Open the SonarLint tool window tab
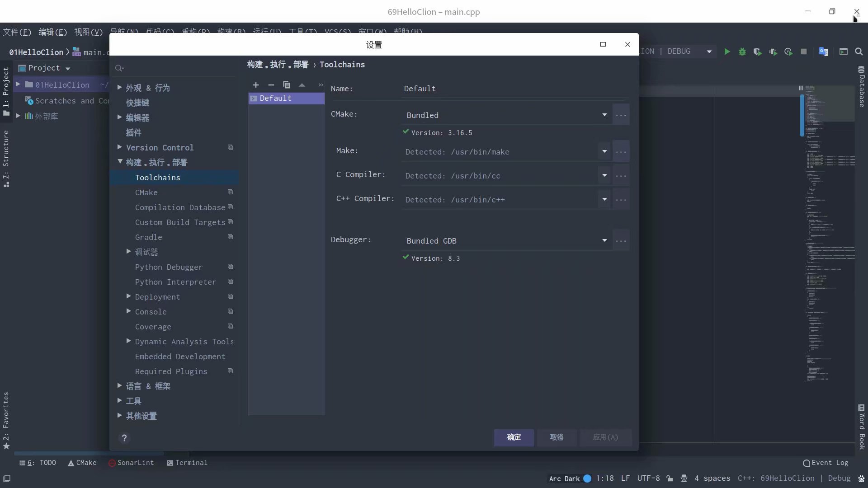This screenshot has width=868, height=488. pyautogui.click(x=131, y=463)
